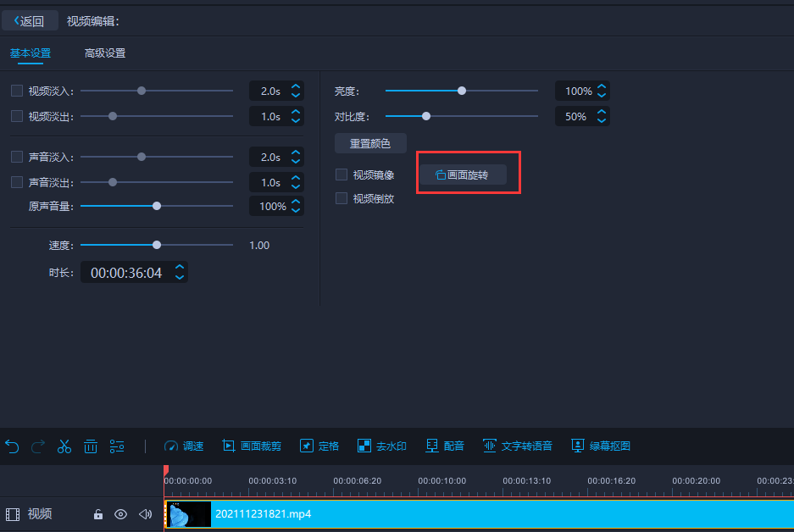Click the 原声音量 100% stepper arrows
The image size is (794, 532).
pos(296,206)
